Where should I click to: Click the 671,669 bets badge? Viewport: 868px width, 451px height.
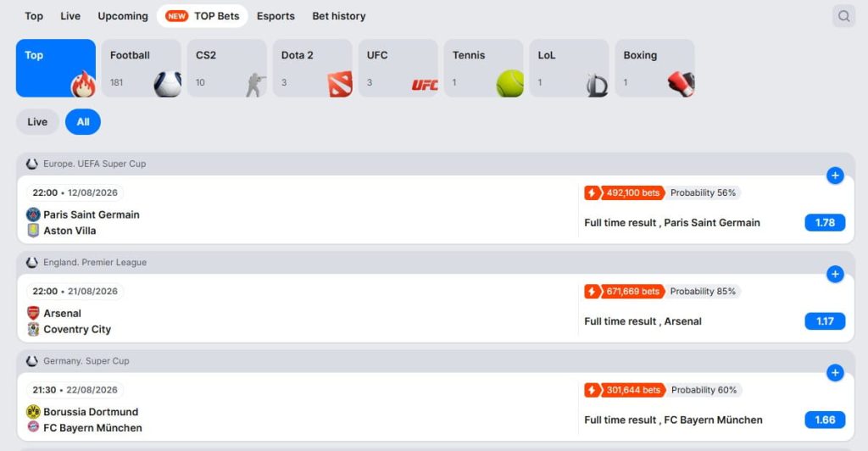pyautogui.click(x=632, y=291)
